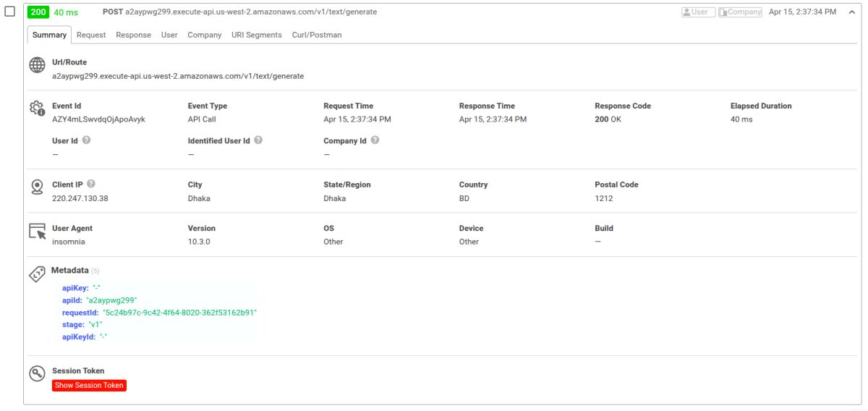Click the User badge in header
Viewport: 868px width, 411px height.
(x=698, y=12)
